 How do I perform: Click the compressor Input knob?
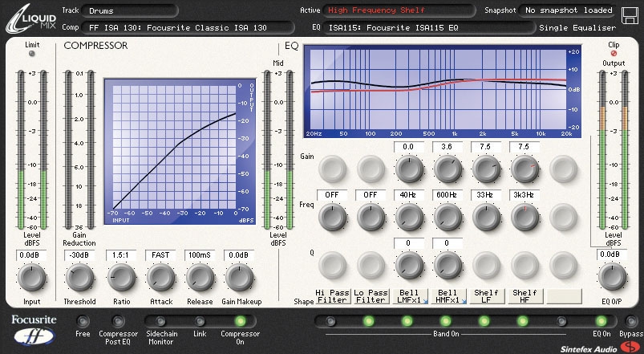pos(31,277)
